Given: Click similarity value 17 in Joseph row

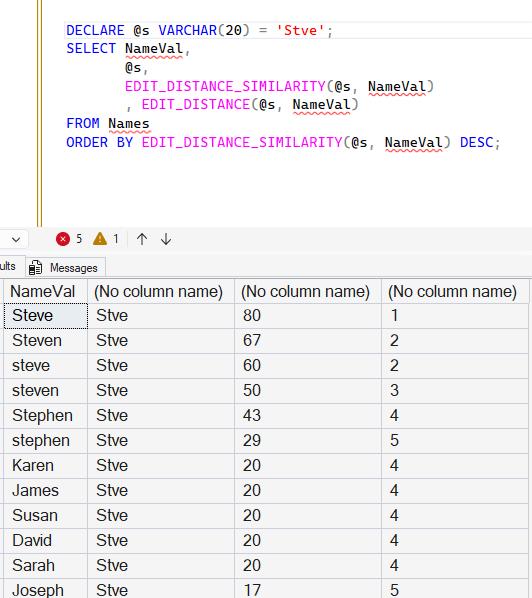Looking at the screenshot, I should pos(308,588).
